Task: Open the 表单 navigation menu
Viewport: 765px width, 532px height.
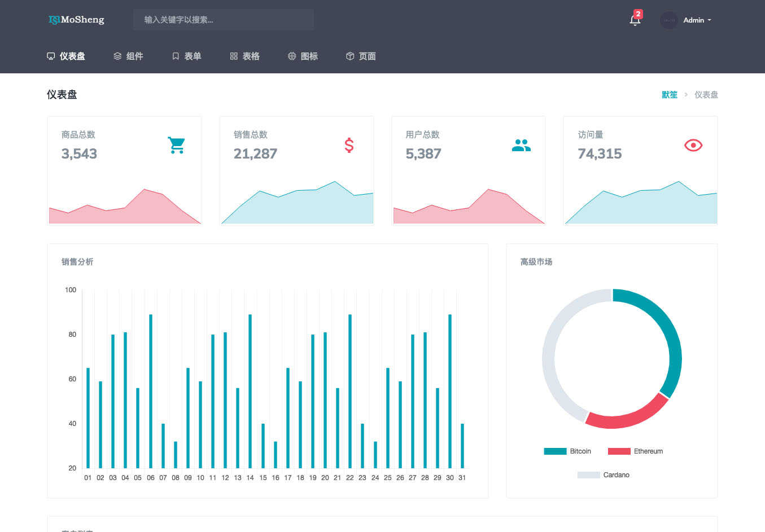Action: pyautogui.click(x=186, y=56)
